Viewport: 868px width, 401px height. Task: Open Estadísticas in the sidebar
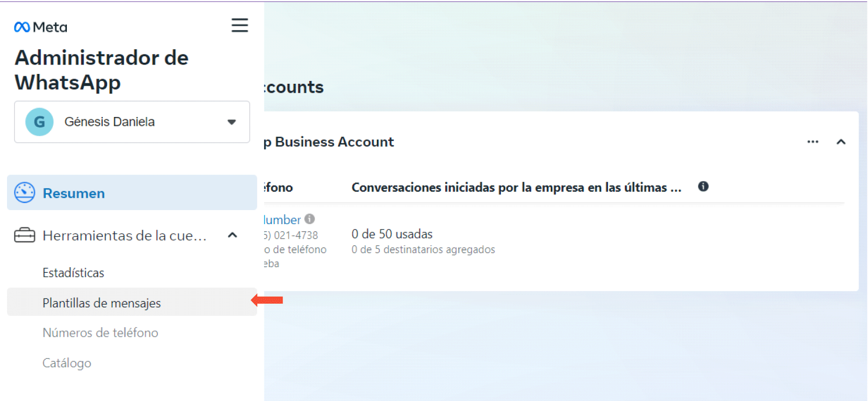[73, 273]
